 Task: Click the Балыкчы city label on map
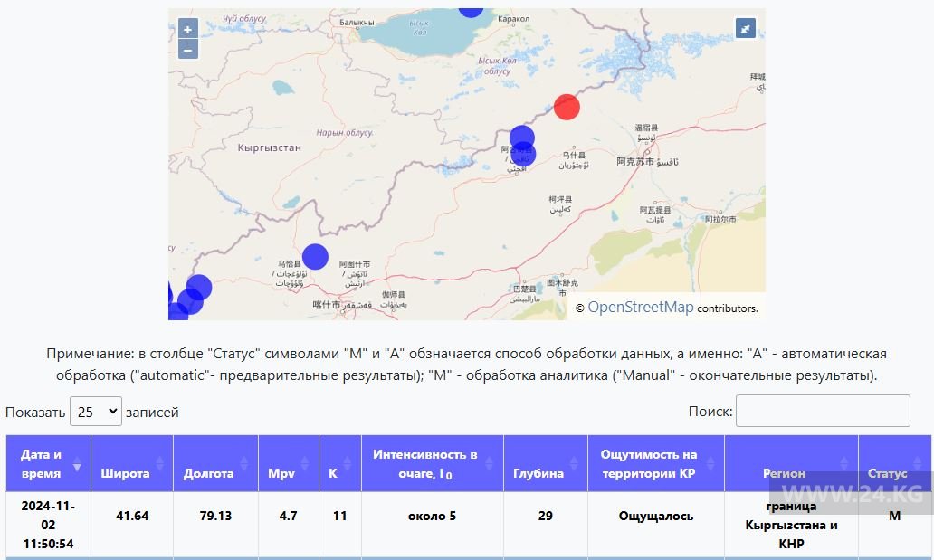[357, 23]
